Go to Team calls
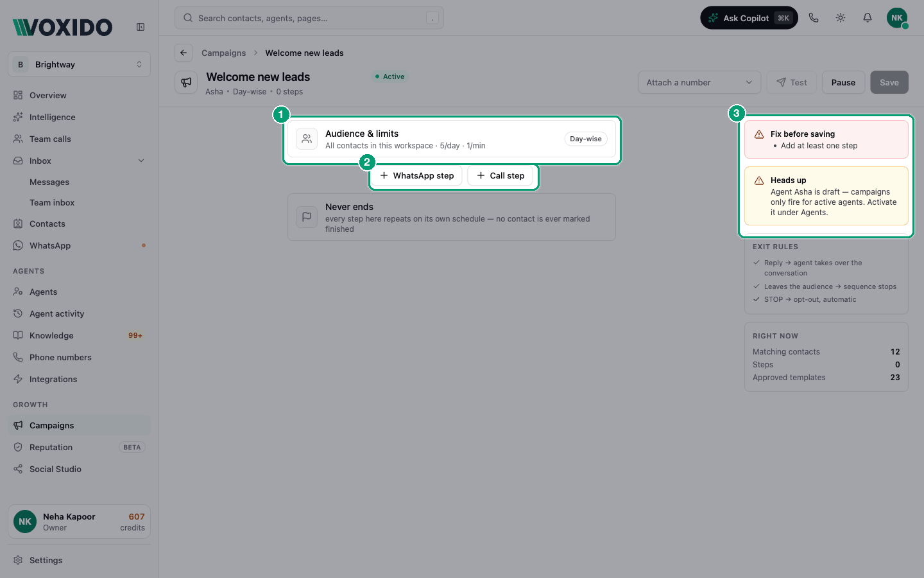924x578 pixels. pyautogui.click(x=79, y=139)
